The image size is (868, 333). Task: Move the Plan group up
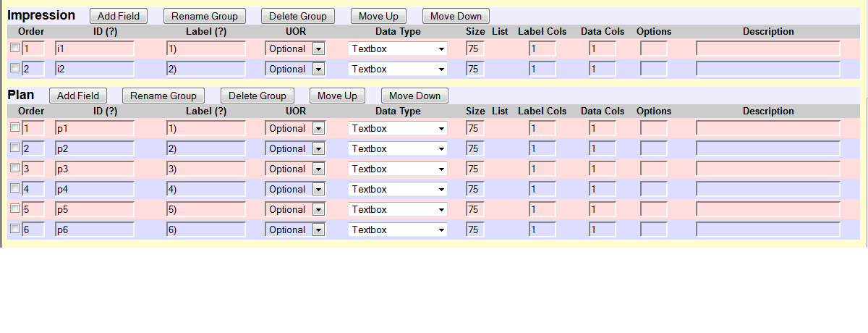click(338, 96)
